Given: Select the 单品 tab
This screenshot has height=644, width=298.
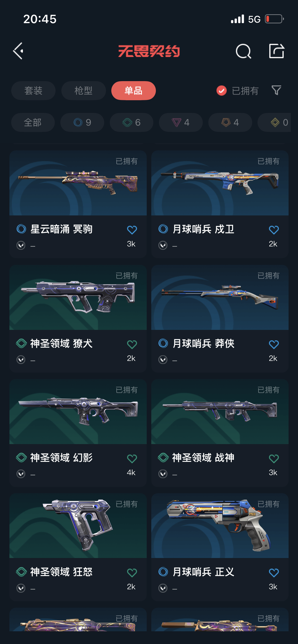Looking at the screenshot, I should [x=134, y=91].
